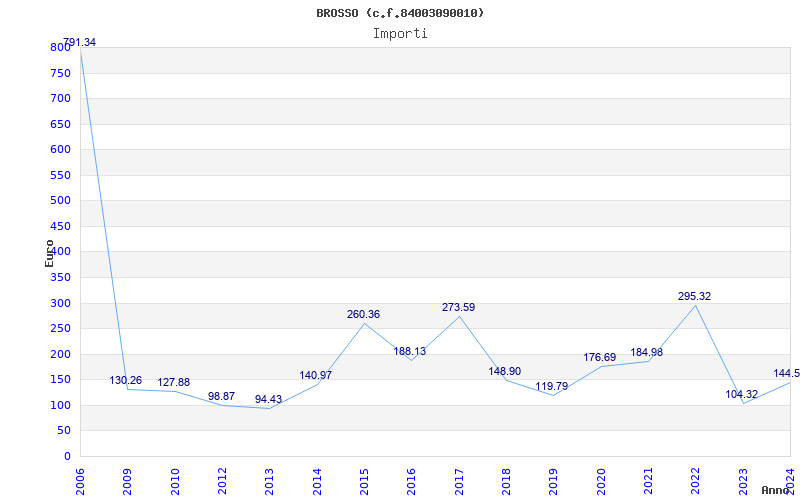Click x-axis year 2010
Screen dimensions: 800x500
point(175,482)
